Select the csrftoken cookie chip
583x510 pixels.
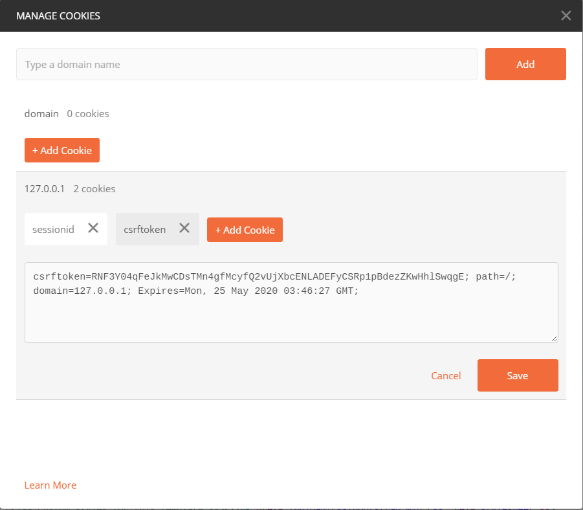pyautogui.click(x=145, y=229)
